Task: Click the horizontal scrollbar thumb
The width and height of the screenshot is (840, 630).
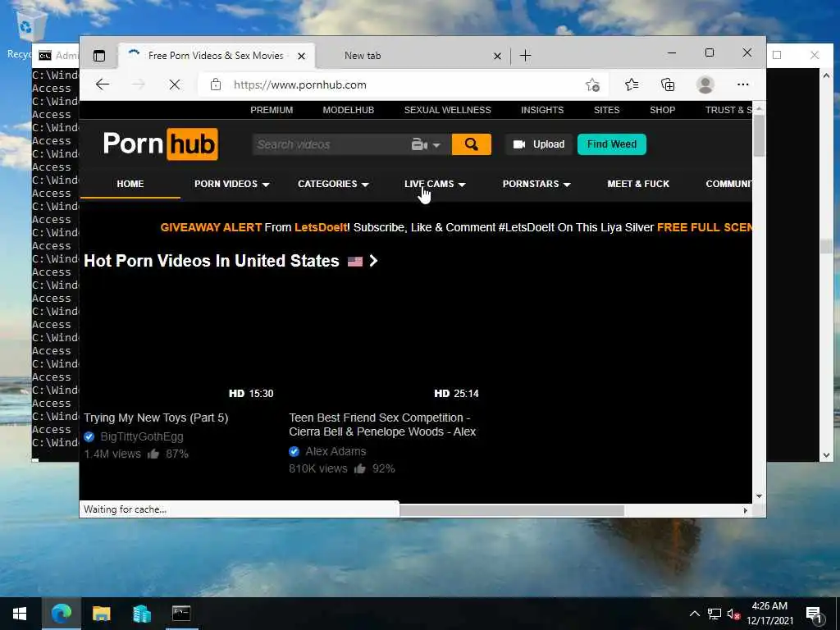Action: [x=512, y=510]
